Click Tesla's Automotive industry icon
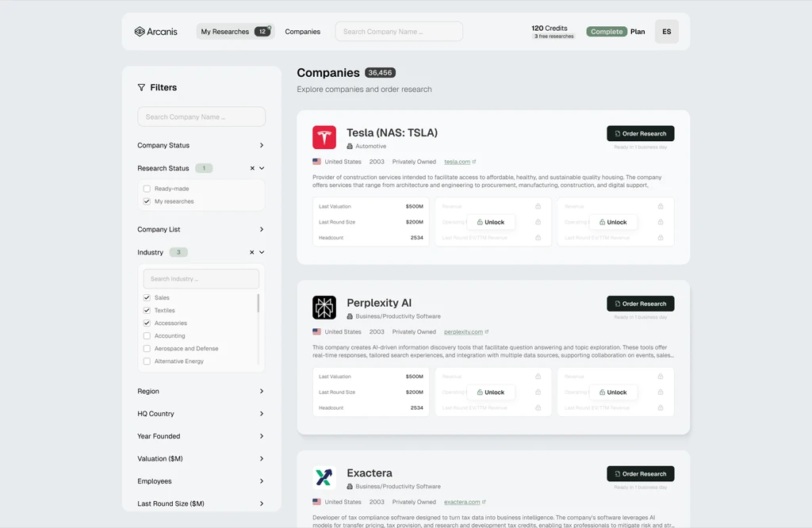The image size is (812, 528). tap(350, 146)
